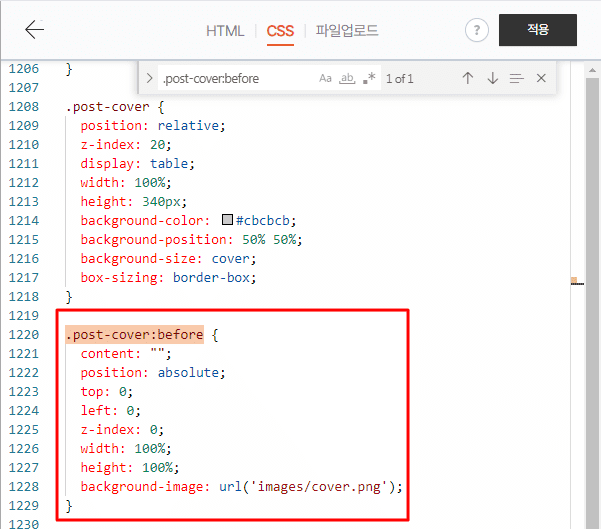
Task: Switch to the HTML tab
Action: click(x=225, y=31)
